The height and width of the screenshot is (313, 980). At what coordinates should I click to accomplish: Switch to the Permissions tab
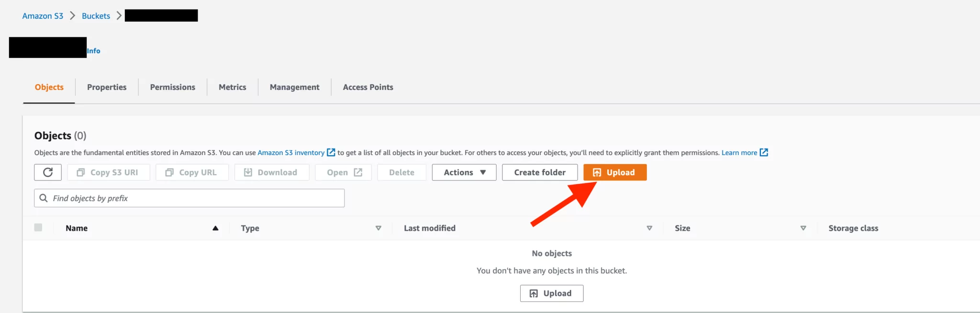click(x=172, y=87)
